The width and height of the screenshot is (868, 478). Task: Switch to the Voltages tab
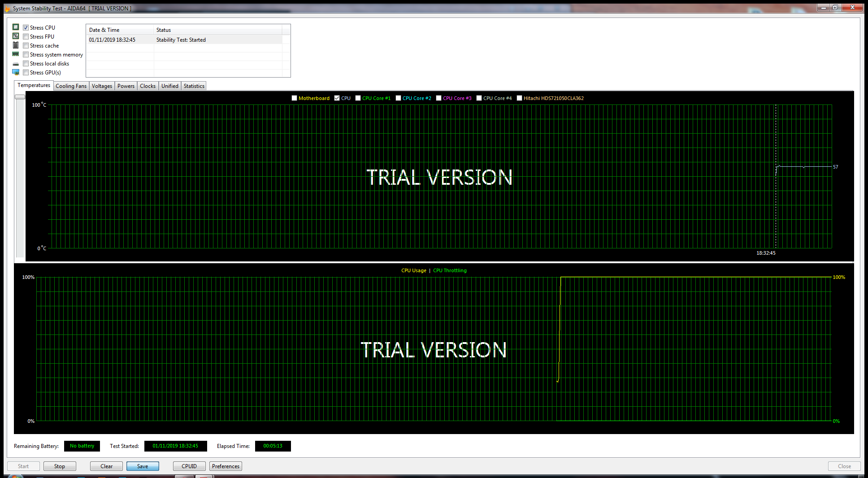[102, 86]
